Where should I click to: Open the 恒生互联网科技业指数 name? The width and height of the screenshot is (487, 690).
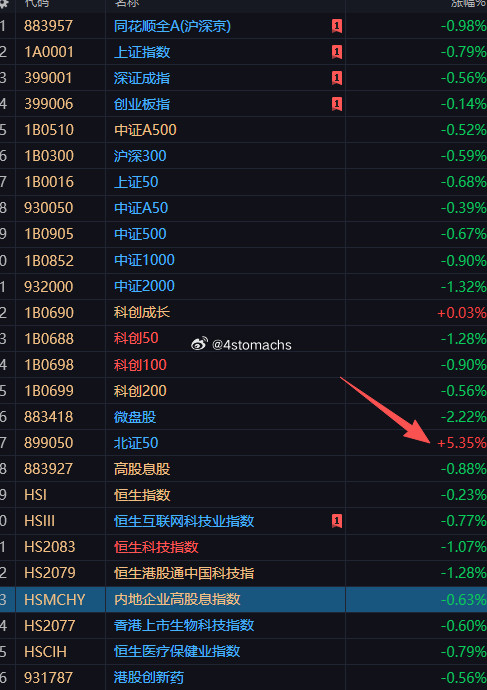184,521
